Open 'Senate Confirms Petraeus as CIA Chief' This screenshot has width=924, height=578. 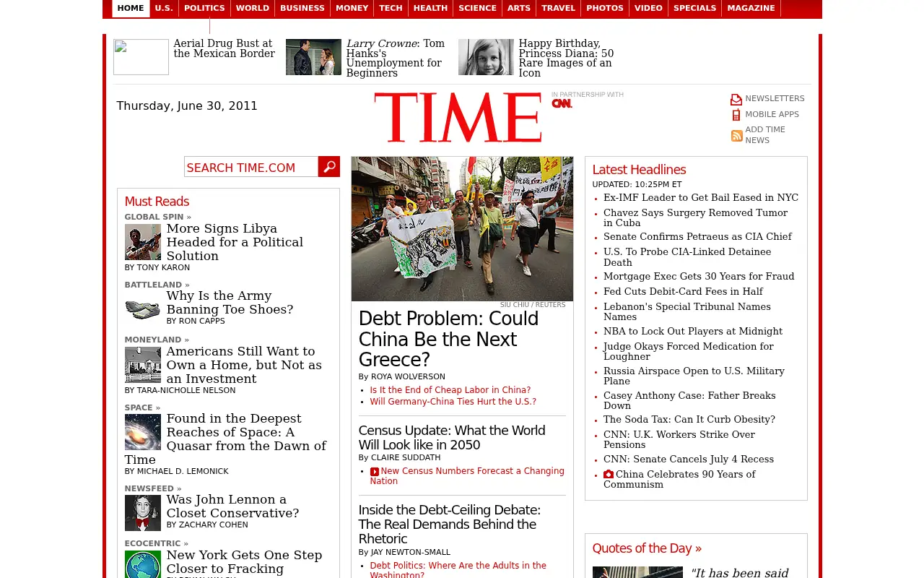point(697,237)
